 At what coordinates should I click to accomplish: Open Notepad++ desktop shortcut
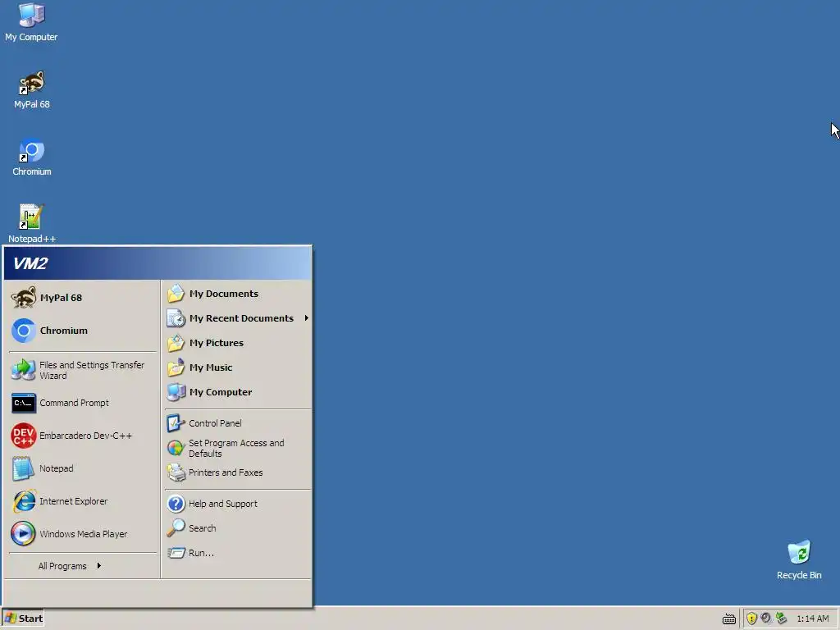click(32, 224)
